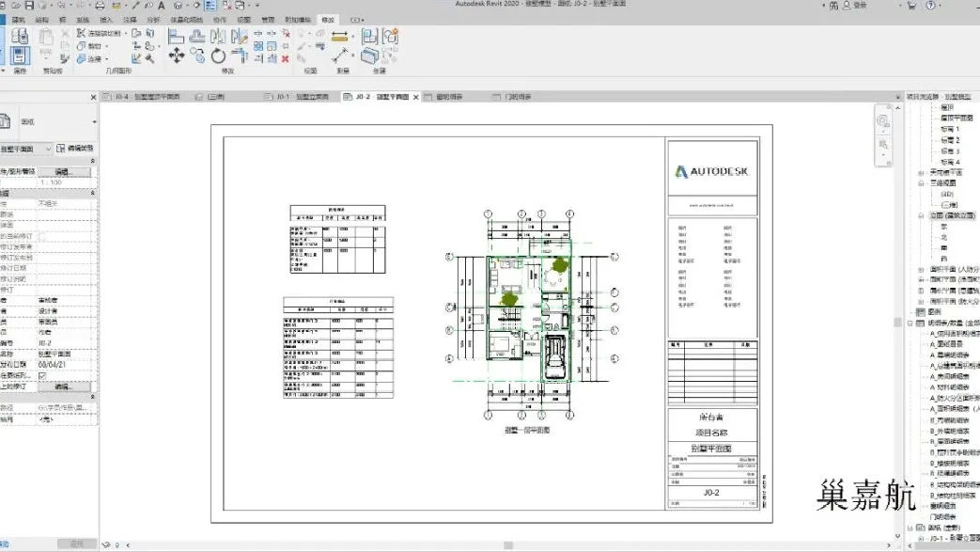Select the Move tool in Modify panel
Viewport: 980px width, 552px height.
[x=177, y=56]
